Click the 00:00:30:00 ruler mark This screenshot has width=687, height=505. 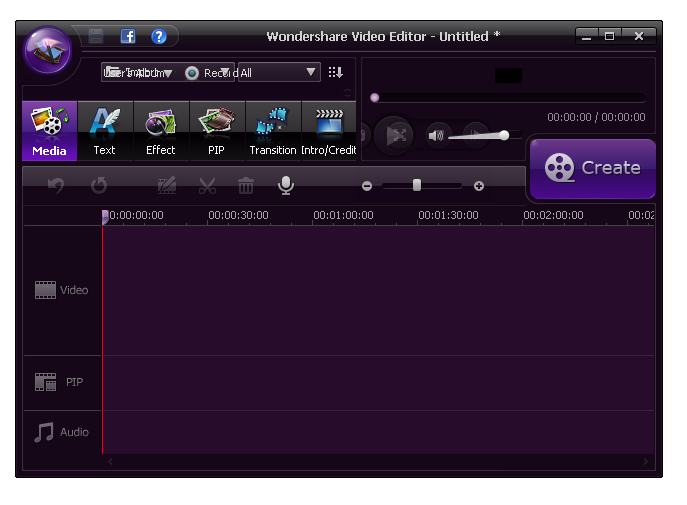pos(238,215)
